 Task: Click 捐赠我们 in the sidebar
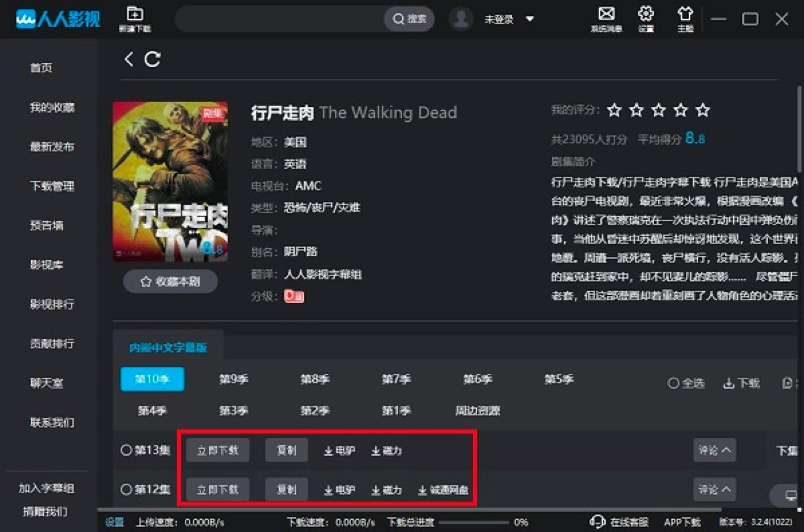click(46, 511)
